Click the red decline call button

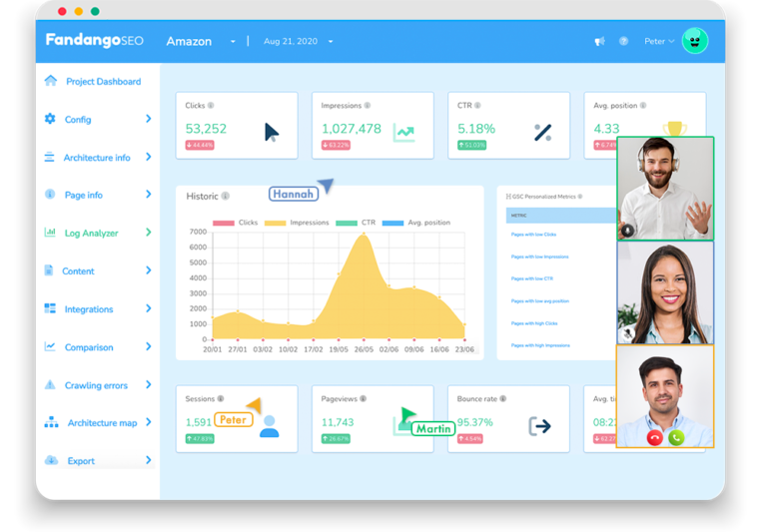tap(655, 437)
